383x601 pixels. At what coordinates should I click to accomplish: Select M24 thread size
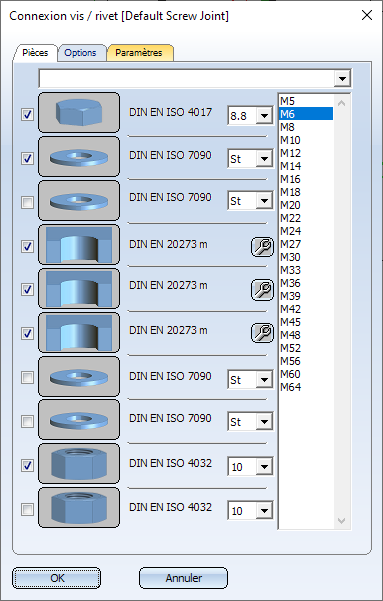coord(306,231)
